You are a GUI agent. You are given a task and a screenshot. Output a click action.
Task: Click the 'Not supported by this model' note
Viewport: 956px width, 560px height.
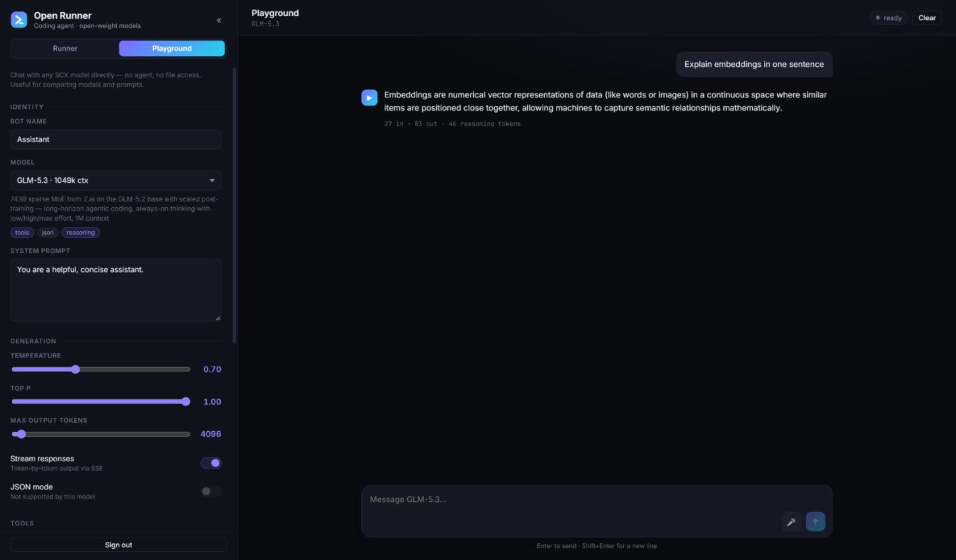pyautogui.click(x=53, y=497)
